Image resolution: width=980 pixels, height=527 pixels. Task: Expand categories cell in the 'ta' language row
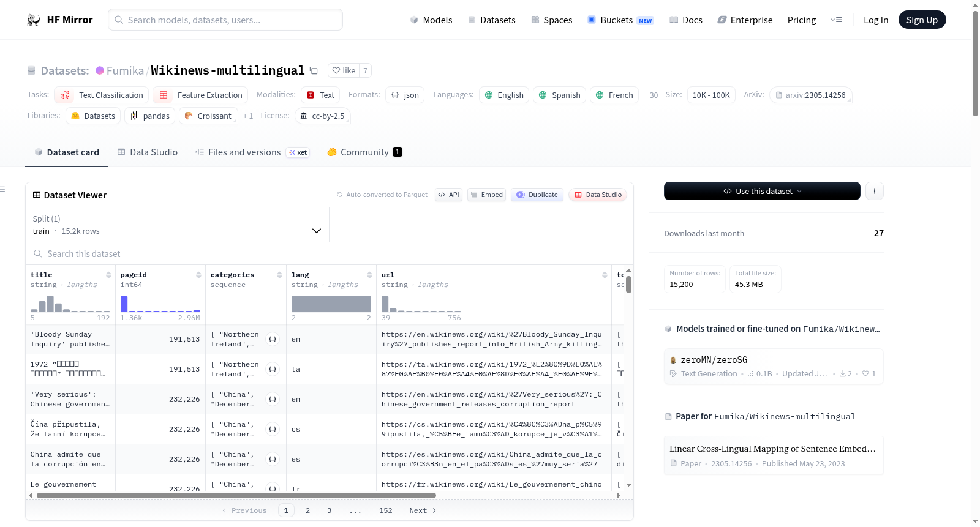point(273,369)
